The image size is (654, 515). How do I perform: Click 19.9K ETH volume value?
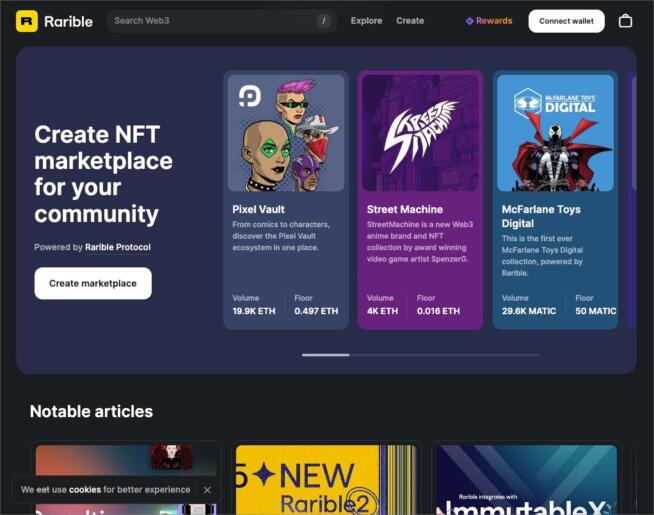[x=254, y=311]
